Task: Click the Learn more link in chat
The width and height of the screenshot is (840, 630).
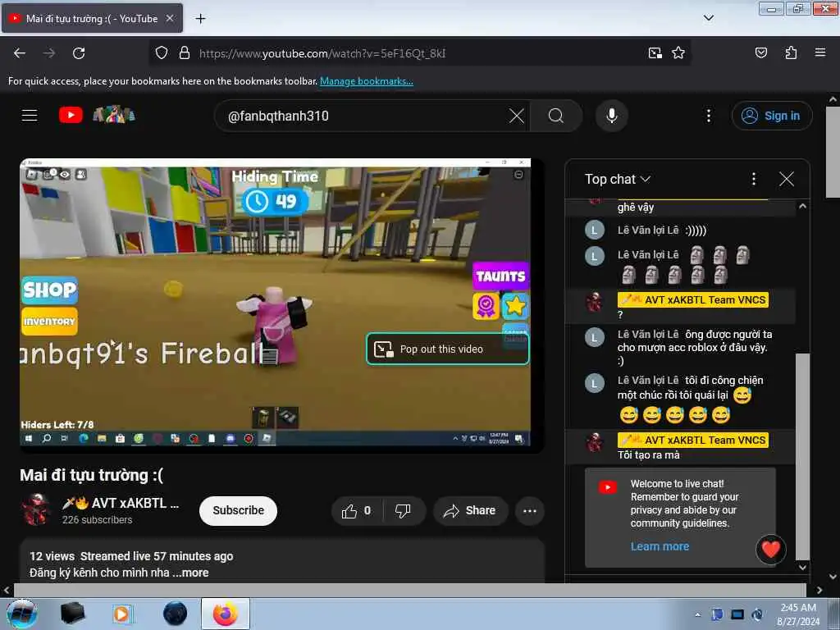Action: pos(660,546)
